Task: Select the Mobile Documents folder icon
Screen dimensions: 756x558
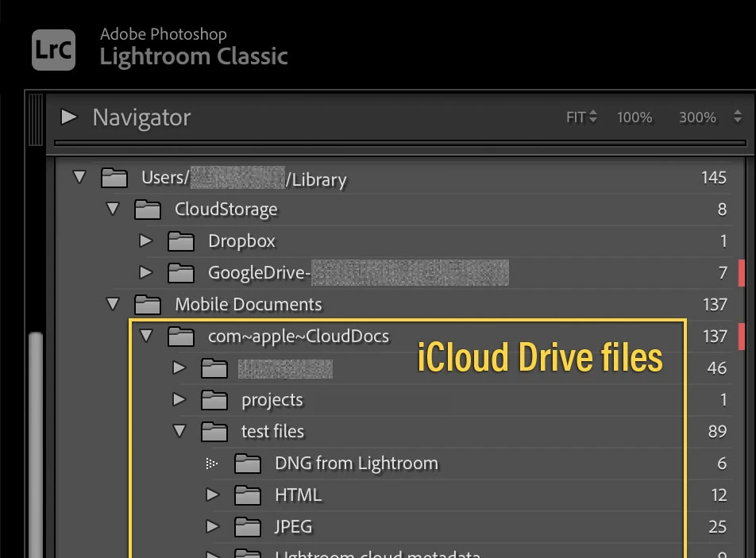Action: 148,305
